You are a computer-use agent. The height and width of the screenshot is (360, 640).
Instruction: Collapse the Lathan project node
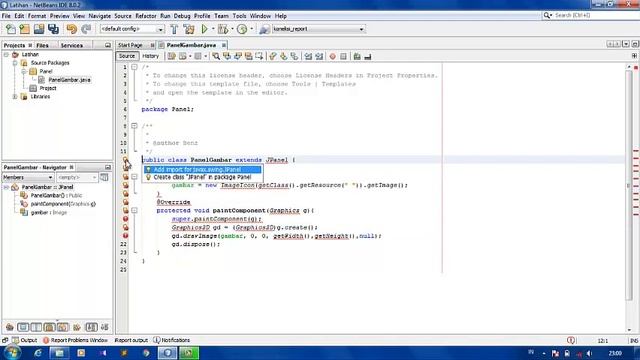pyautogui.click(x=6, y=54)
